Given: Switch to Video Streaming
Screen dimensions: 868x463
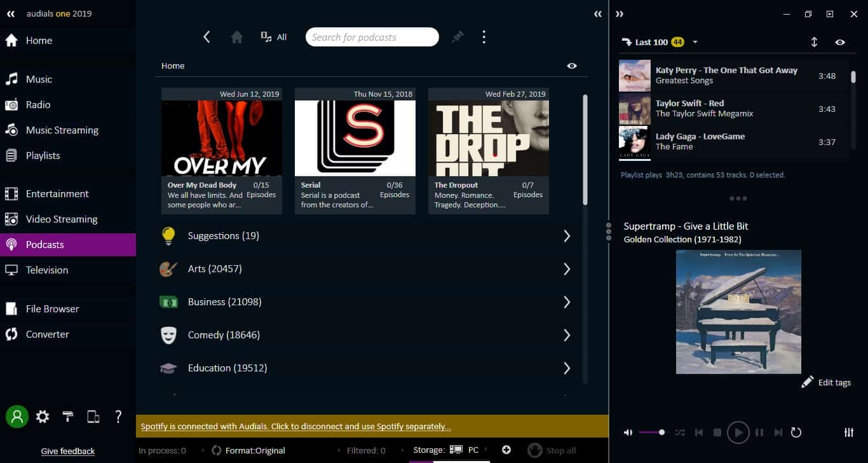Looking at the screenshot, I should tap(68, 219).
